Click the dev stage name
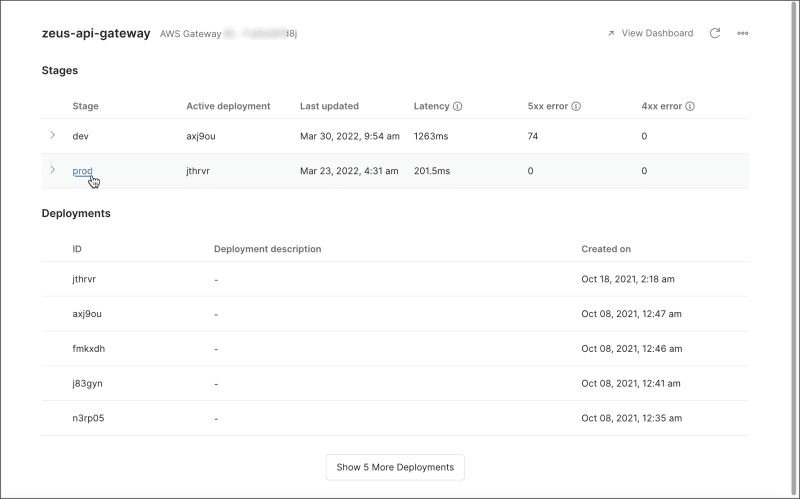This screenshot has height=499, width=800. coord(80,136)
